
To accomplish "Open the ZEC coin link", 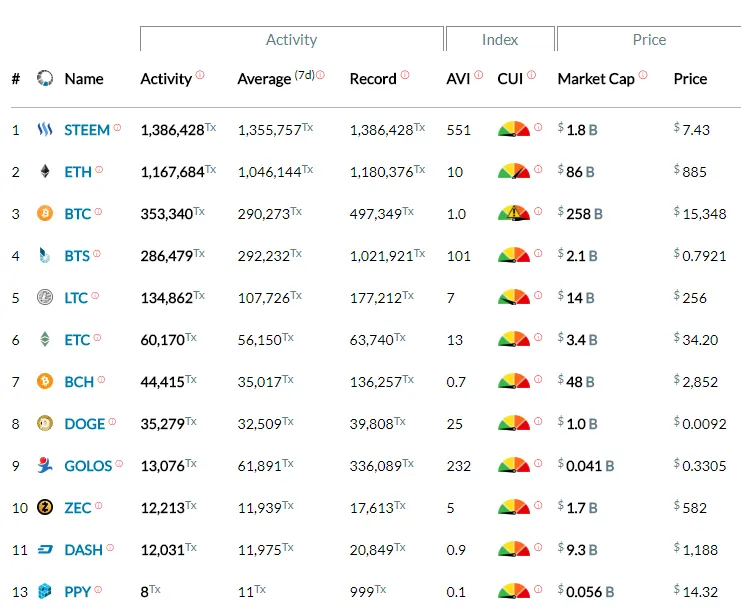I will click(78, 508).
